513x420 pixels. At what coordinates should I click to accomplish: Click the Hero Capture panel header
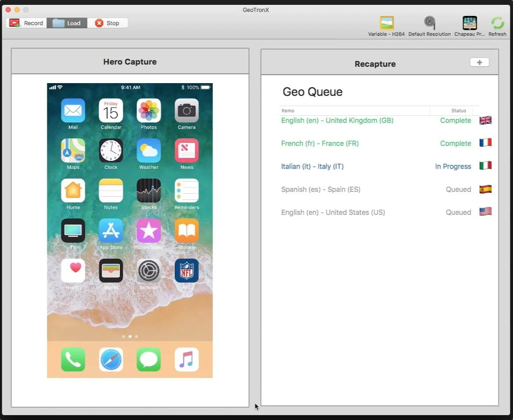click(x=130, y=61)
